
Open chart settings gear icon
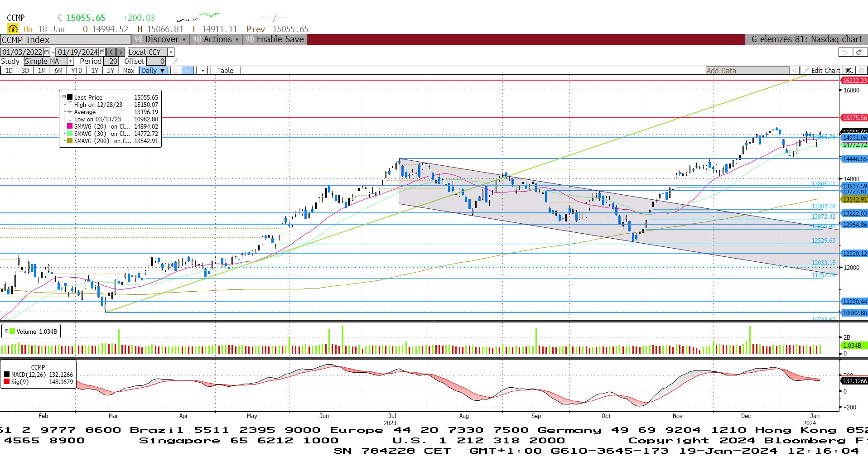tap(861, 71)
